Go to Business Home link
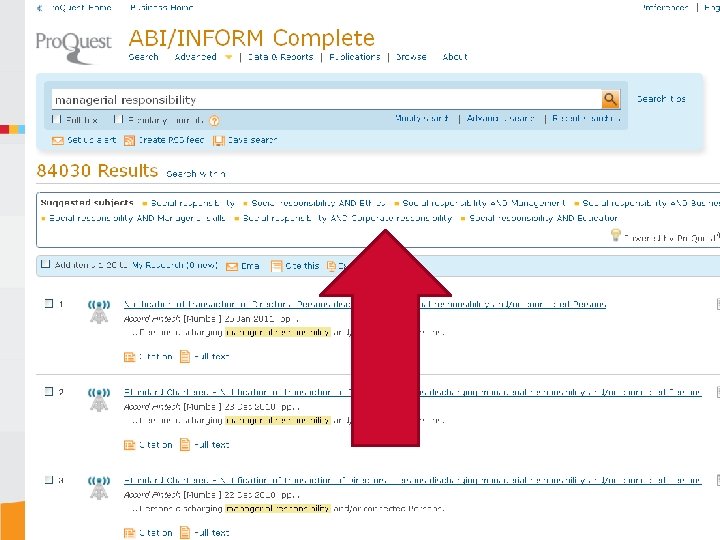Screen dimensions: 720x540 [162, 7]
